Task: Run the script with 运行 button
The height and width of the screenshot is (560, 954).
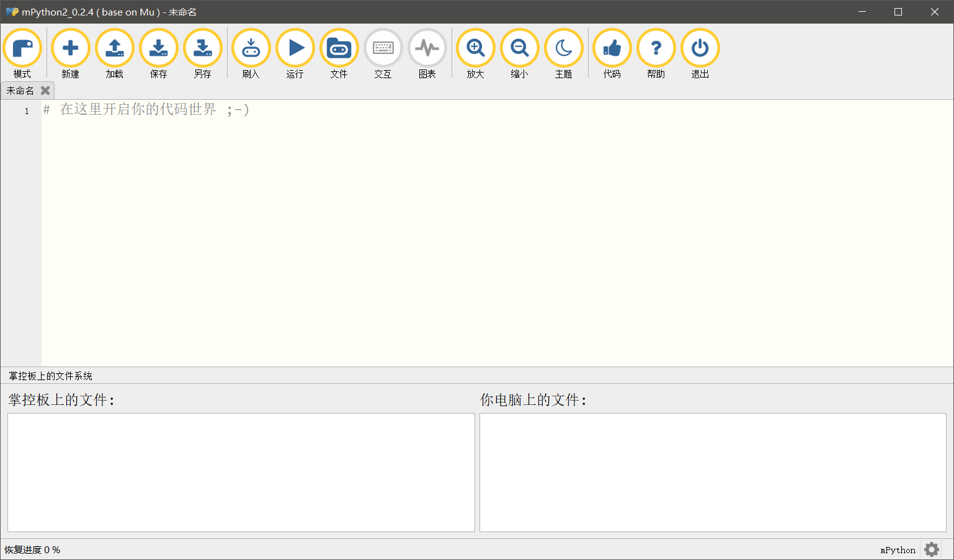Action: [x=295, y=48]
